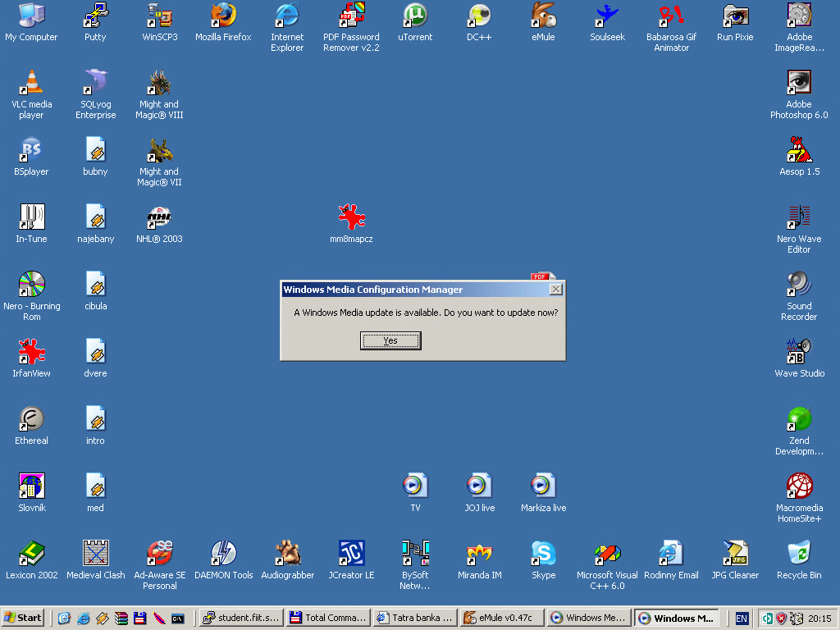Image resolution: width=840 pixels, height=630 pixels.
Task: Select the VLC media player icon
Action: 31,84
